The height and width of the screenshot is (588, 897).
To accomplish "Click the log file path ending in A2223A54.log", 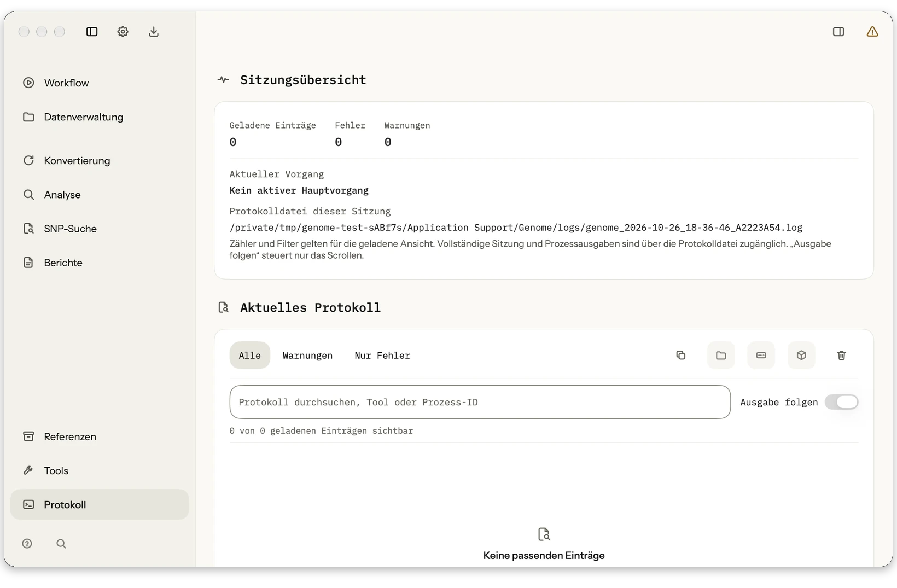I will tap(516, 228).
